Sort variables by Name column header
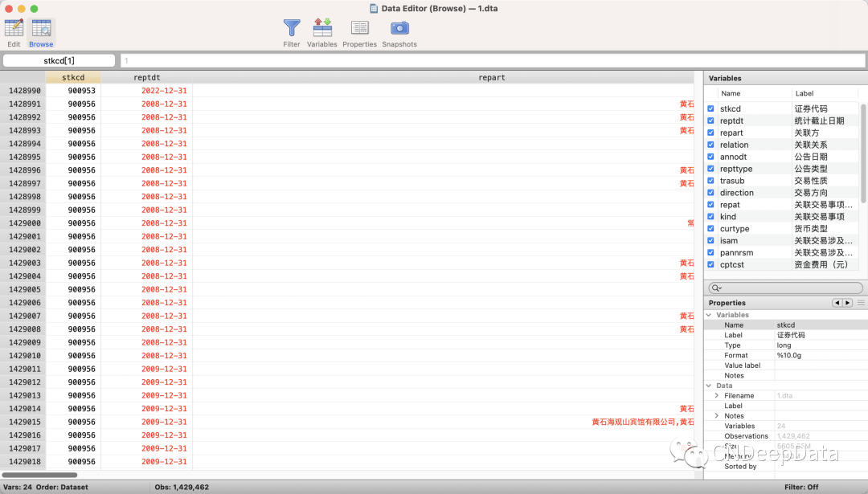 [731, 93]
